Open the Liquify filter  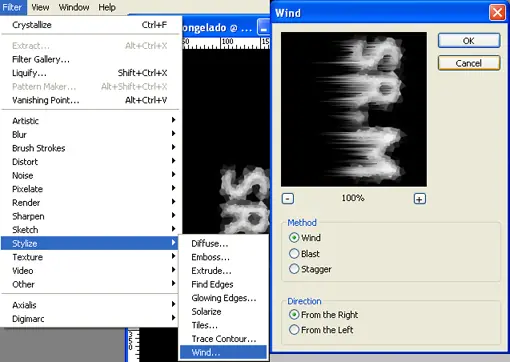(x=90, y=73)
